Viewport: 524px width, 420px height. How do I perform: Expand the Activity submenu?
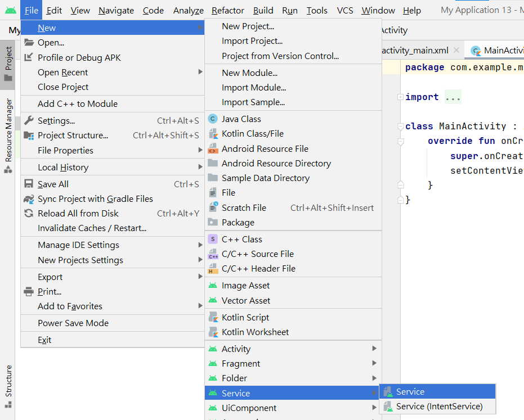(x=374, y=349)
